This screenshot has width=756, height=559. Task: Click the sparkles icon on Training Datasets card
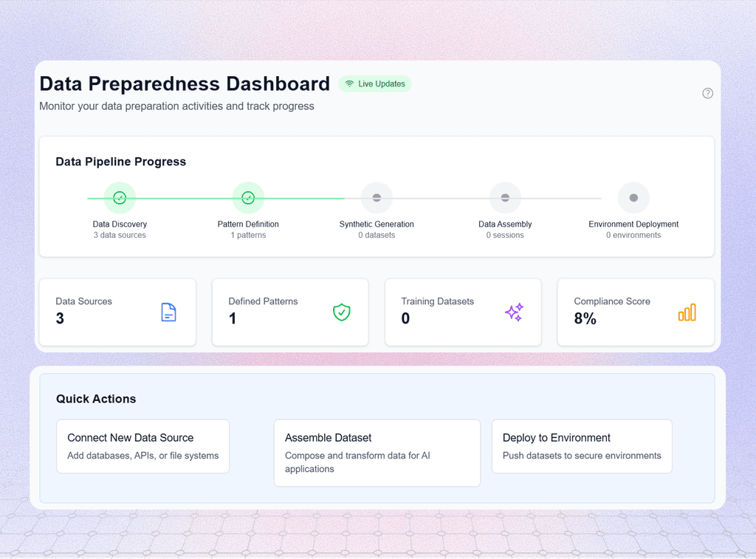(x=515, y=312)
